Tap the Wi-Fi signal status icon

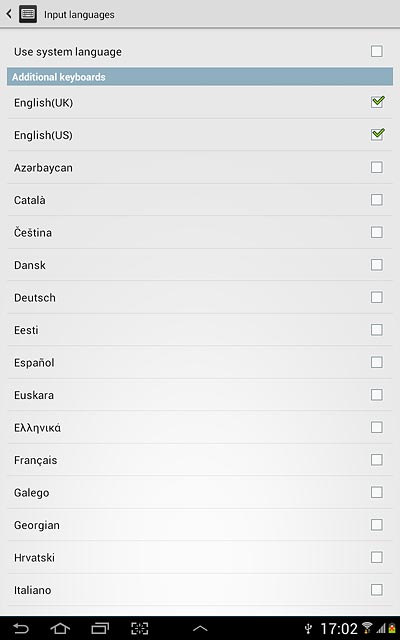pyautogui.click(x=367, y=628)
